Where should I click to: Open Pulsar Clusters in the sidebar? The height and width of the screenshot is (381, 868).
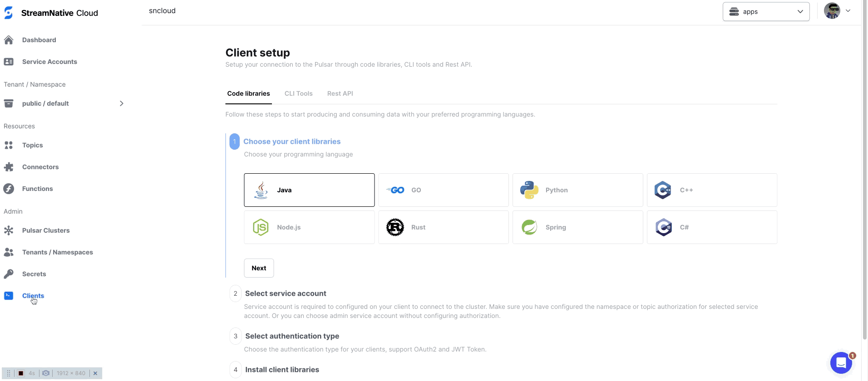tap(46, 230)
